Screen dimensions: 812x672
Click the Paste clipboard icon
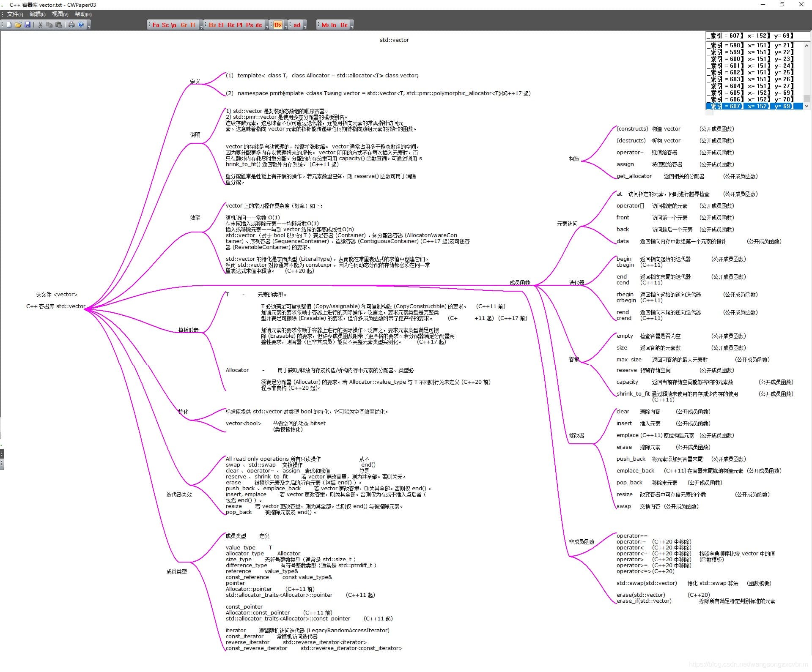coord(59,25)
